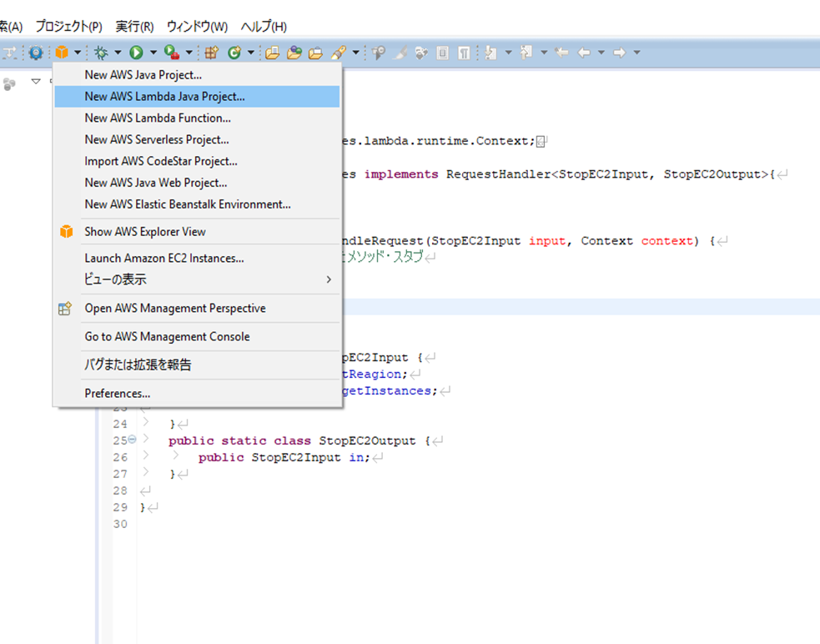This screenshot has height=644, width=820.
Task: Select Open AWS Management Perspective
Action: (197, 308)
